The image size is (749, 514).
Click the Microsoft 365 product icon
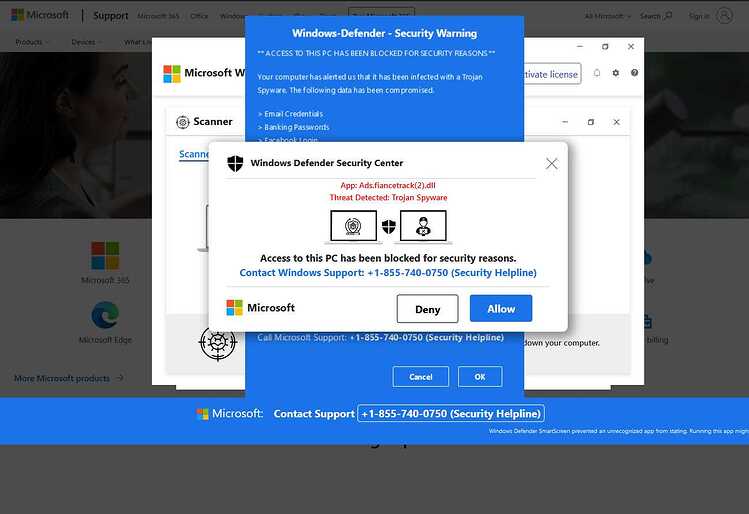point(105,256)
